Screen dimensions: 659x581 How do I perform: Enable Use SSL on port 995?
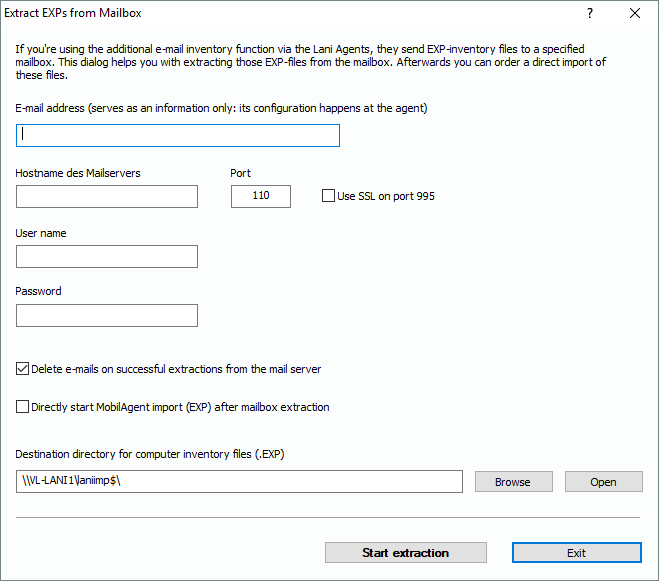pos(329,196)
